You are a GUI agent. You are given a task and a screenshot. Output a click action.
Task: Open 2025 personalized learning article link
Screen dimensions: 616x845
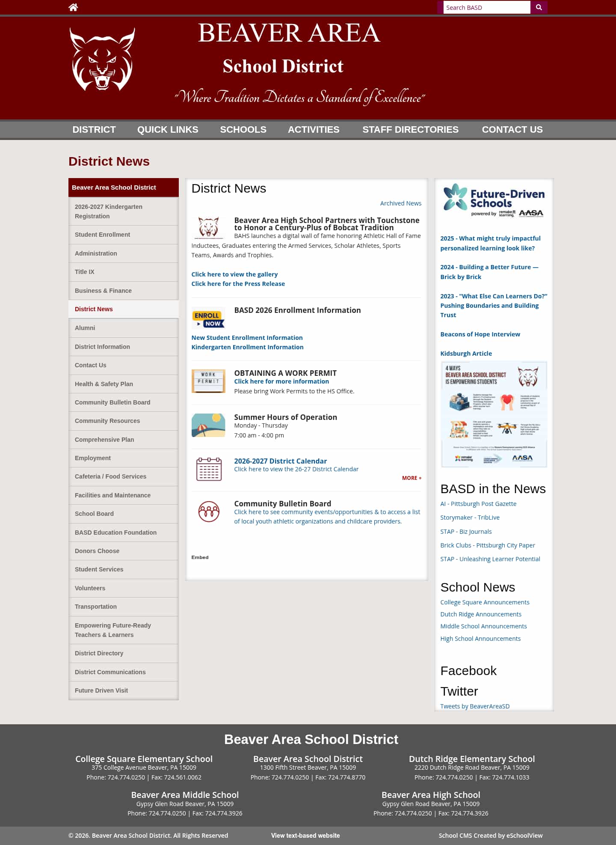490,243
